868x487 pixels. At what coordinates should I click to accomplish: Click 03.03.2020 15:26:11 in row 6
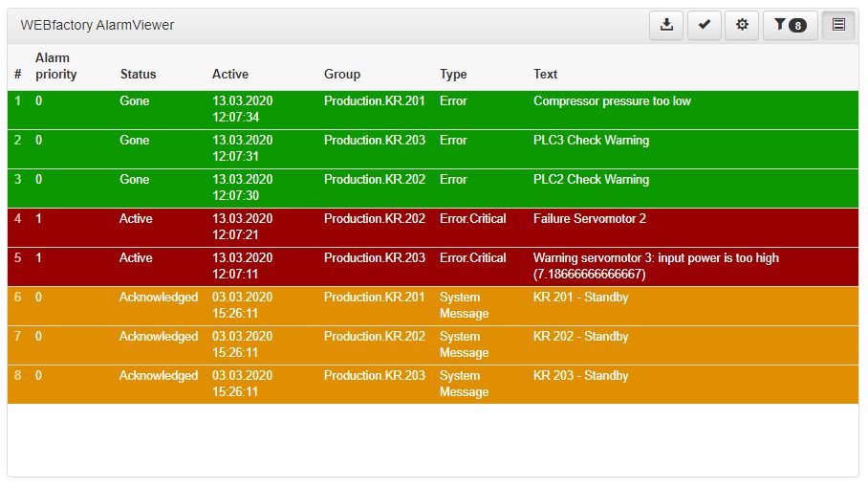[243, 305]
